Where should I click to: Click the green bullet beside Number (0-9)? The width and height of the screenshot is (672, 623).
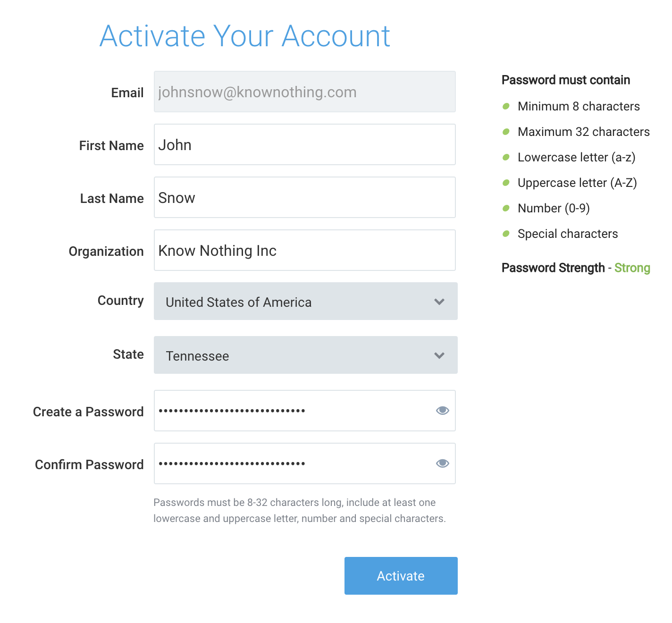pos(506,208)
